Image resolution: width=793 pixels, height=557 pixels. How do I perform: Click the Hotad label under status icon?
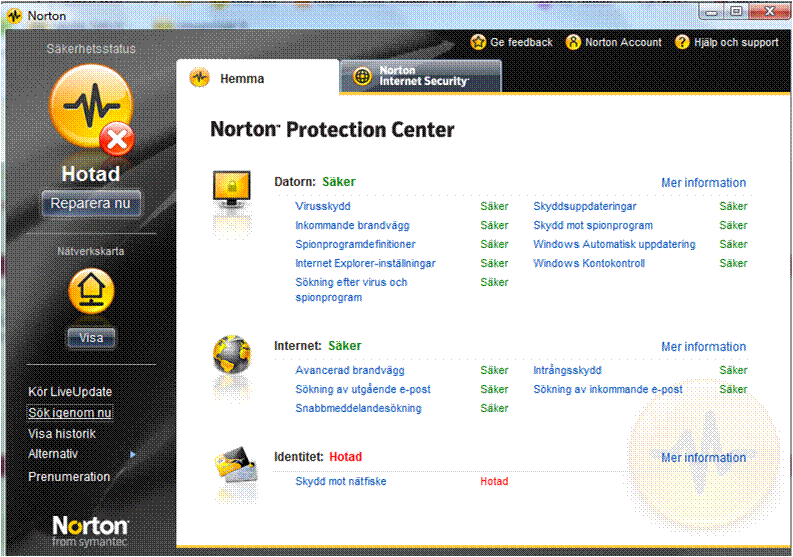pos(91,174)
